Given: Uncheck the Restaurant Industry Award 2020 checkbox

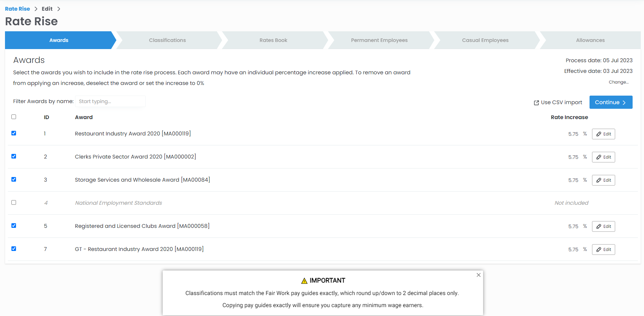Looking at the screenshot, I should click(14, 133).
